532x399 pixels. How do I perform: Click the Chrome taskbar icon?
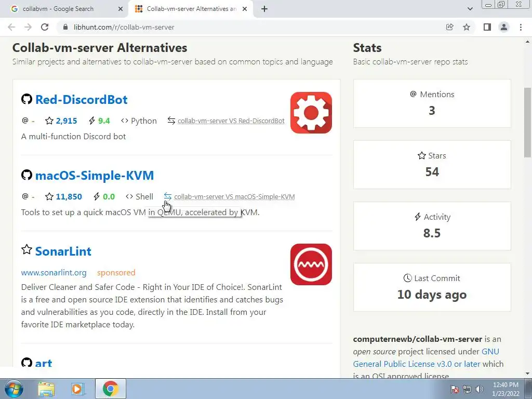(110, 389)
